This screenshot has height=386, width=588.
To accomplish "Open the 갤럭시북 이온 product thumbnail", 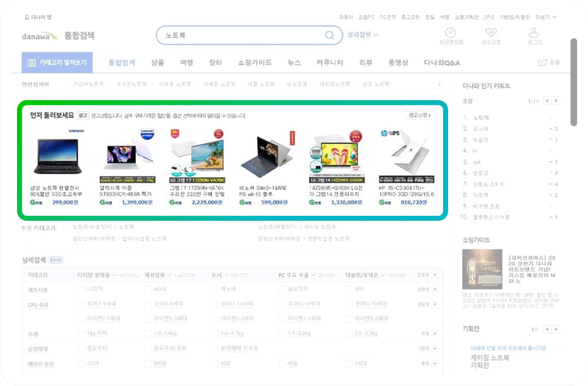I will (128, 156).
